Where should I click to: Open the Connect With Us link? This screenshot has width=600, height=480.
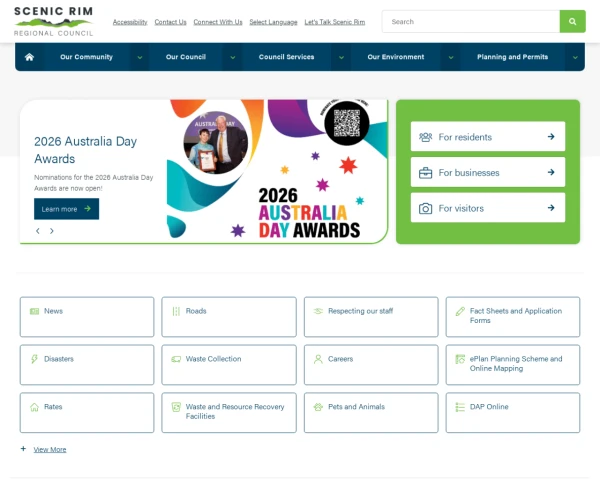(x=218, y=22)
